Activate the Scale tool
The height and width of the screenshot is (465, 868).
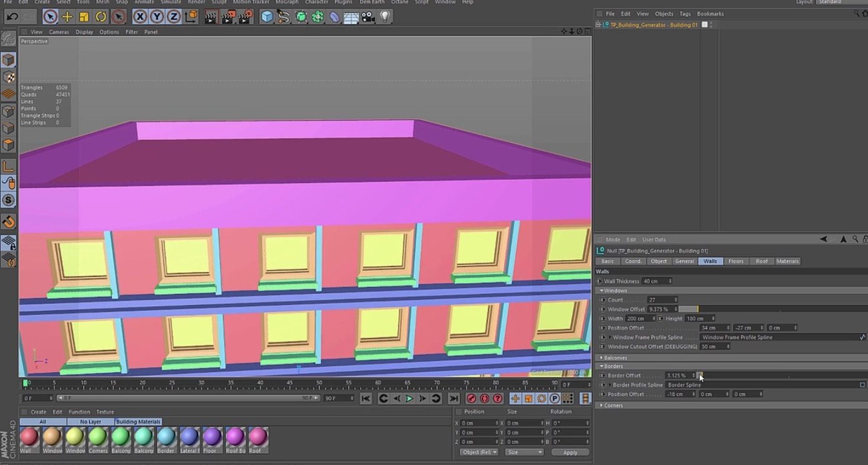point(84,17)
